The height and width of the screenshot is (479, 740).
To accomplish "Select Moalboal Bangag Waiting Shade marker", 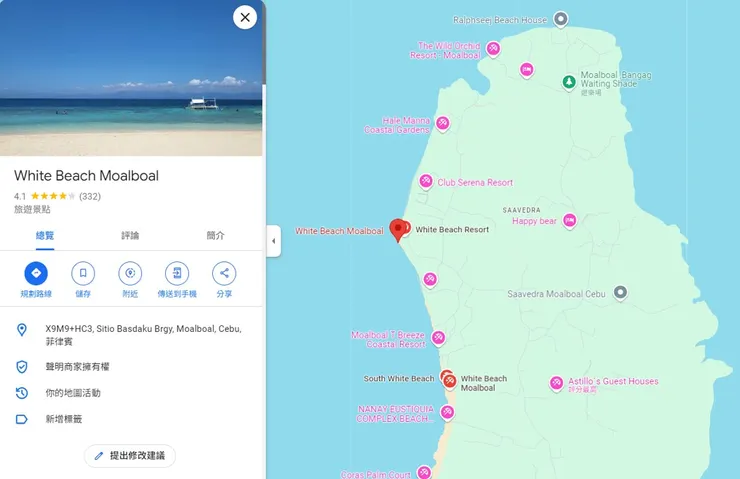I will point(569,83).
